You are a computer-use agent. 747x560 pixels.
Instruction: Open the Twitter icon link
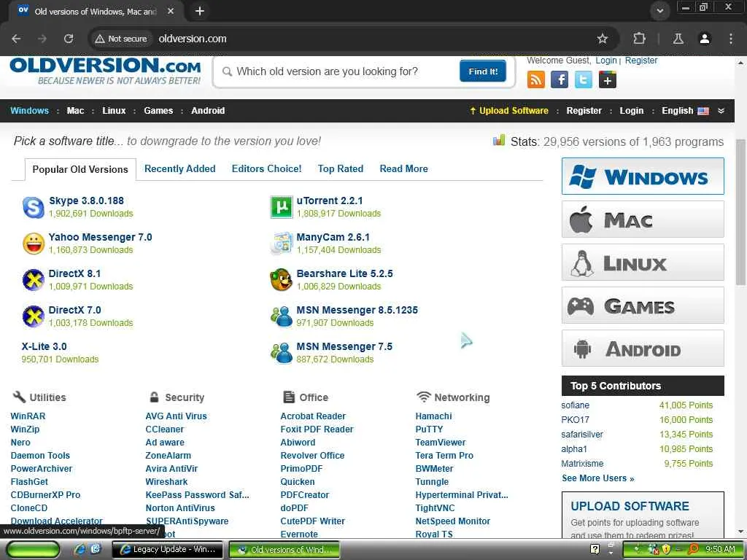click(584, 79)
